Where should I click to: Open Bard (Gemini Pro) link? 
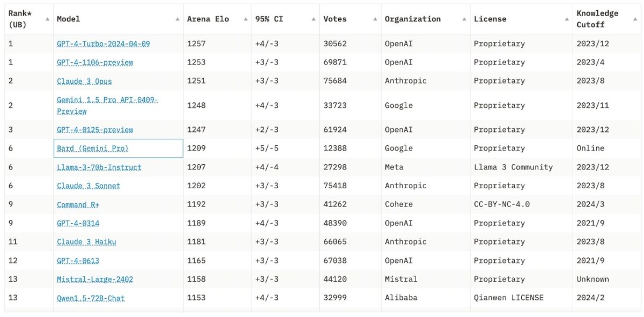(x=93, y=148)
